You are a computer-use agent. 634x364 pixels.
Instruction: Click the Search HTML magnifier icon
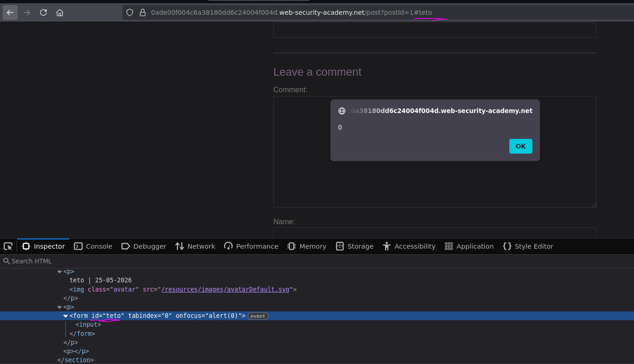6,261
